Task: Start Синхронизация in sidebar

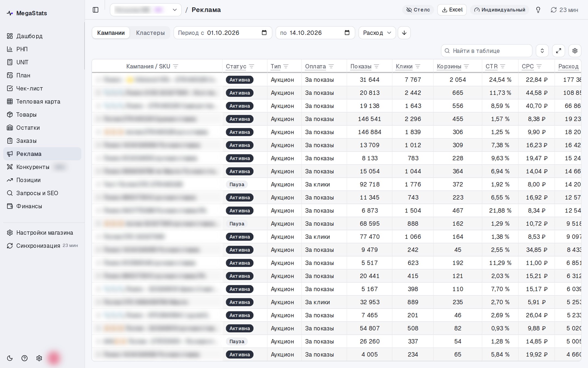Action: (42, 246)
